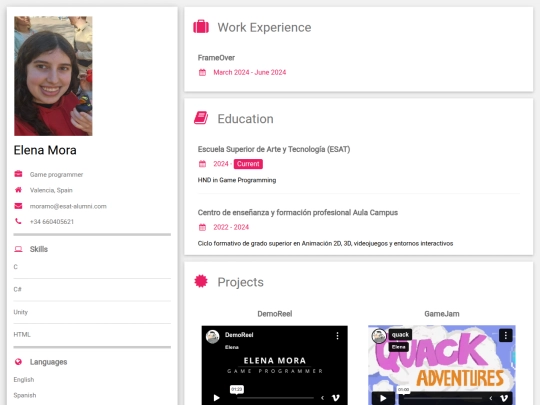Click the DemoReel project label above its video
540x405 pixels.
coord(275,314)
